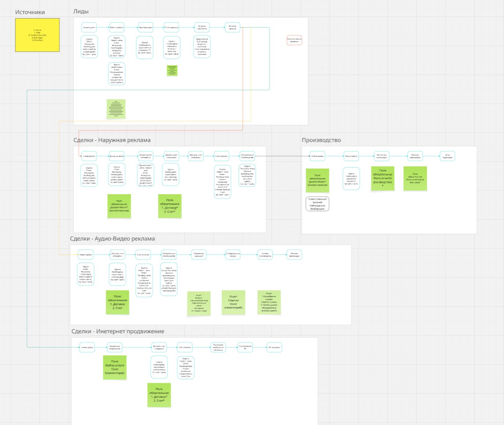Click the "РГ запущена" stage node
The width and height of the screenshot is (504, 425).
[x=274, y=347]
